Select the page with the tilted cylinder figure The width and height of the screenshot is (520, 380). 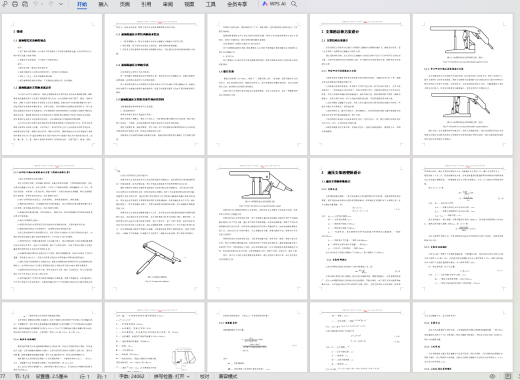point(155,229)
